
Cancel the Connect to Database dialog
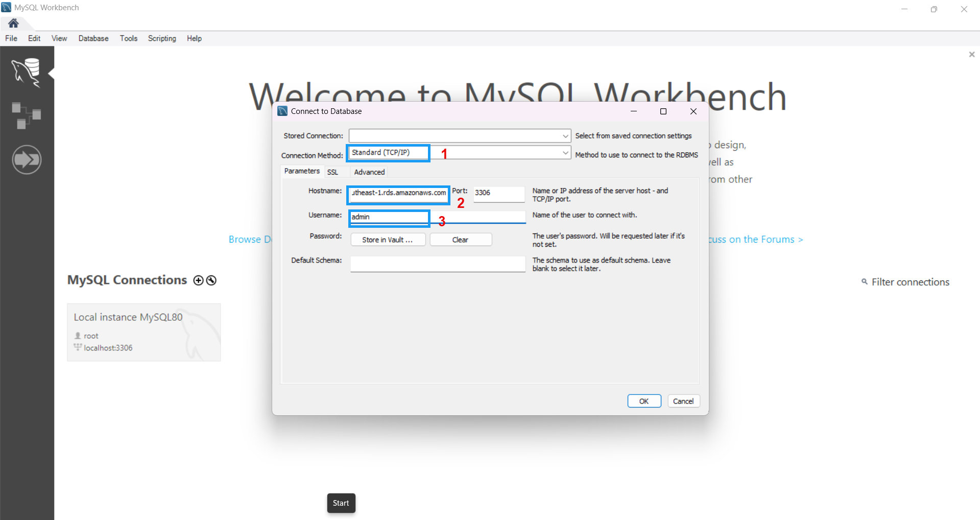tap(683, 401)
